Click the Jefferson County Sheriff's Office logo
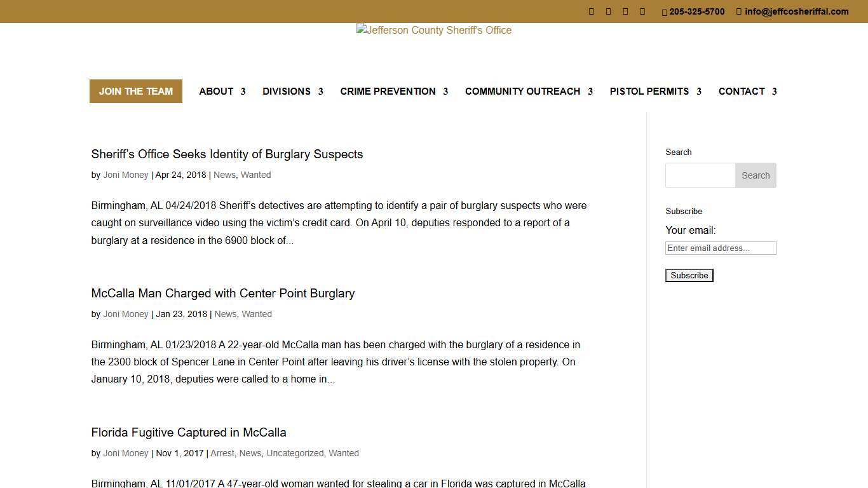 [x=434, y=30]
